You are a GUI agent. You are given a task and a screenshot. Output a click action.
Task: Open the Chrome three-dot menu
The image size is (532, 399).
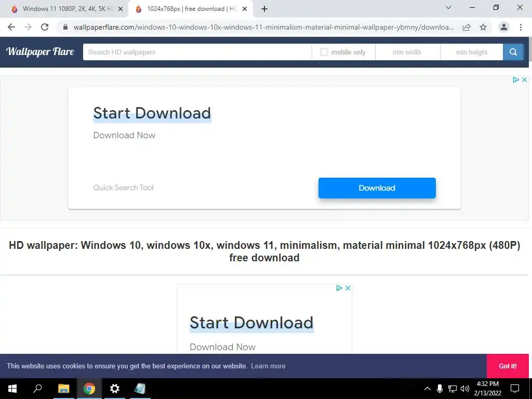521,27
